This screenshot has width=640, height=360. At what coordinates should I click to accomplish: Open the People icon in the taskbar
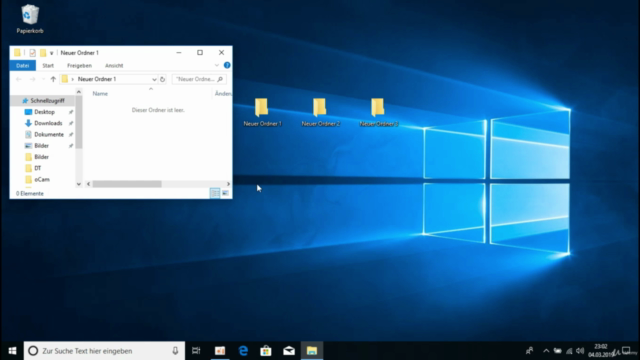point(529,351)
